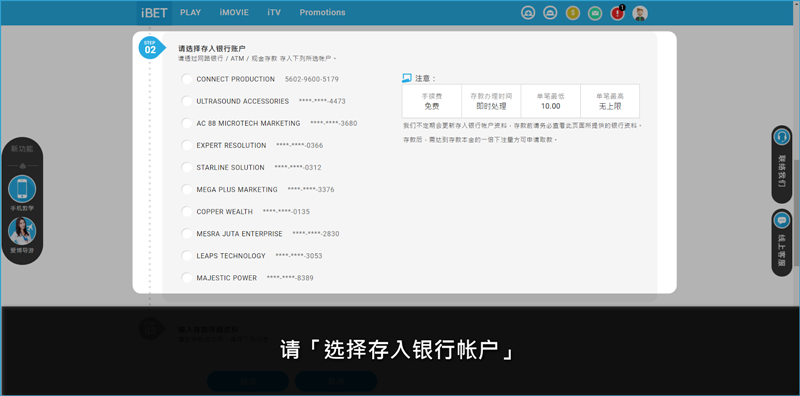Click masked account number ending 8389

[x=290, y=278]
